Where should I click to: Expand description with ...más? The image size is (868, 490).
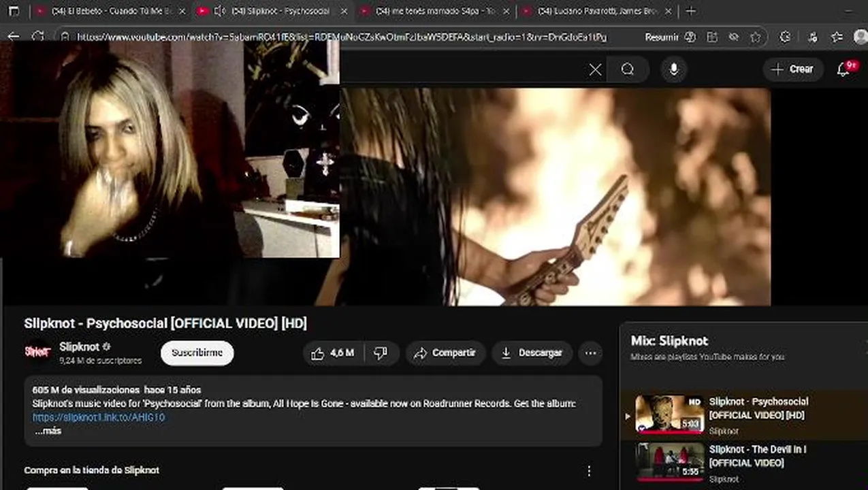click(48, 431)
